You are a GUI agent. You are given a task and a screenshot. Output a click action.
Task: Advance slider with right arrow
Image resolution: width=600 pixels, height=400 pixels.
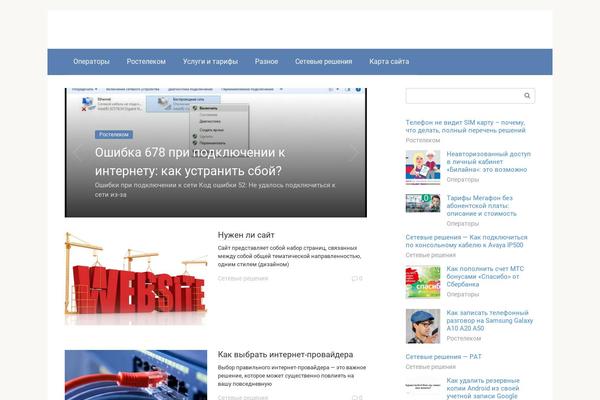click(x=354, y=152)
